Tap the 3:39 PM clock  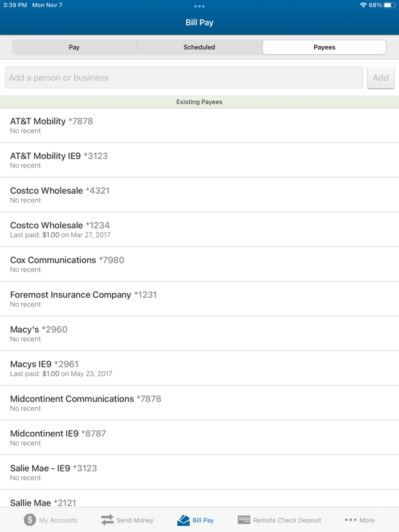pos(15,5)
